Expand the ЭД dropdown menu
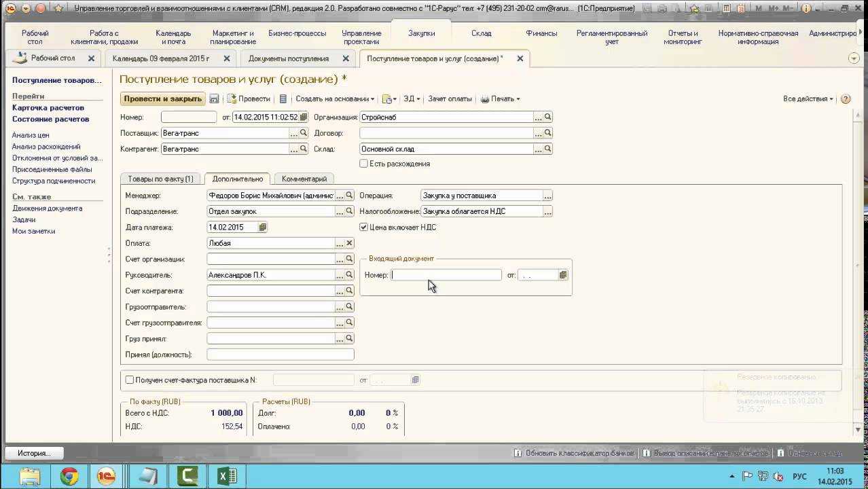This screenshot has height=489, width=868. pos(412,99)
